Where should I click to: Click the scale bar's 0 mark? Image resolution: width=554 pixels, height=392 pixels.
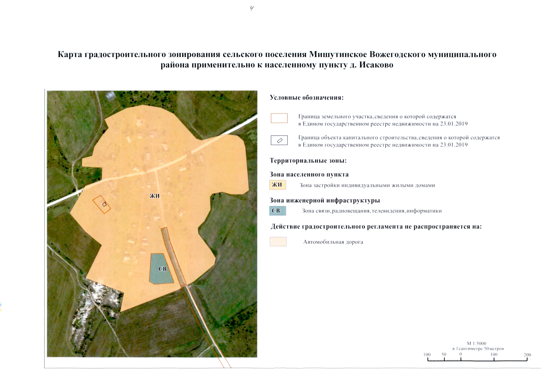[461, 354]
